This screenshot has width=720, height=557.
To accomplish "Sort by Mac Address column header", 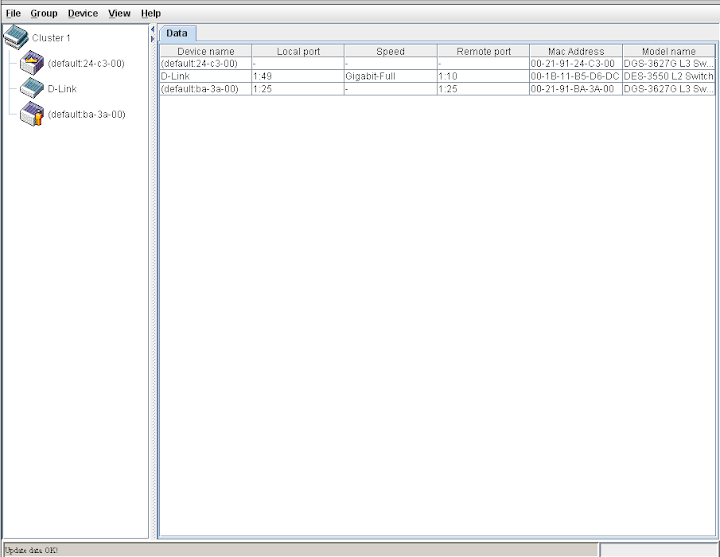I will 576,51.
